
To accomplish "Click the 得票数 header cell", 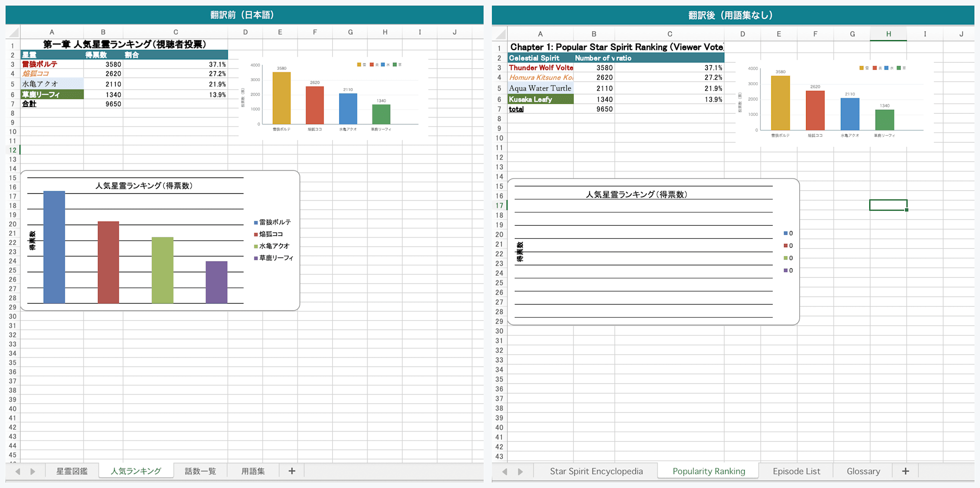I will pos(103,55).
